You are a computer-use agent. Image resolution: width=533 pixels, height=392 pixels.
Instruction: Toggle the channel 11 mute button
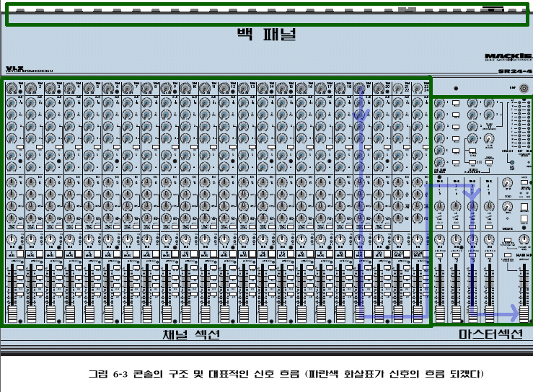(x=205, y=256)
